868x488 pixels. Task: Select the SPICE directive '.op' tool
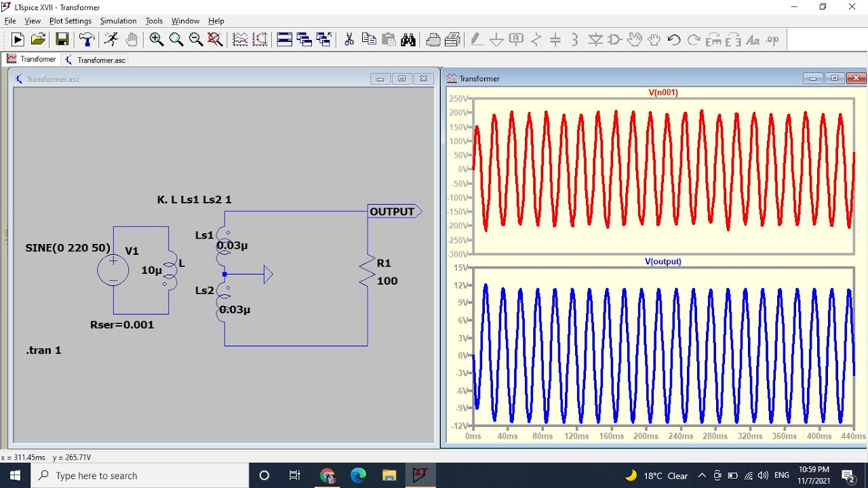coord(772,39)
